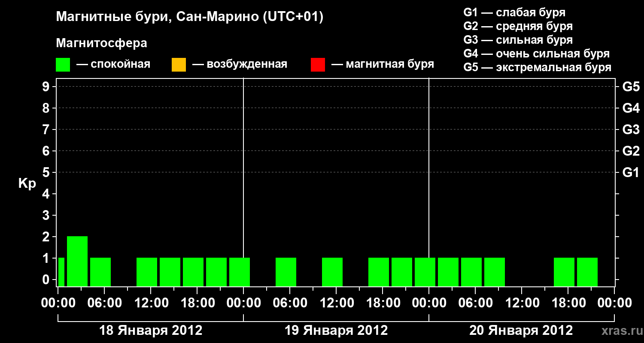
Task: Click the '19 Января 2012' date label
Action: (x=336, y=331)
